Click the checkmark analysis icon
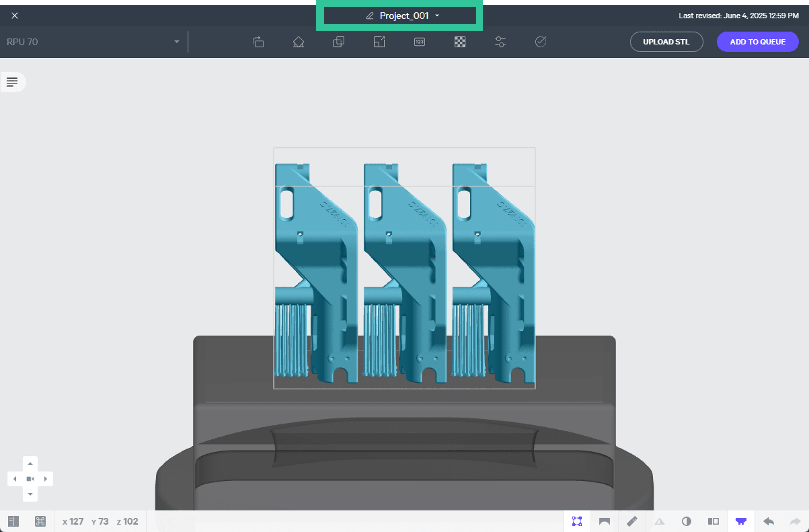The height and width of the screenshot is (532, 809). tap(540, 42)
